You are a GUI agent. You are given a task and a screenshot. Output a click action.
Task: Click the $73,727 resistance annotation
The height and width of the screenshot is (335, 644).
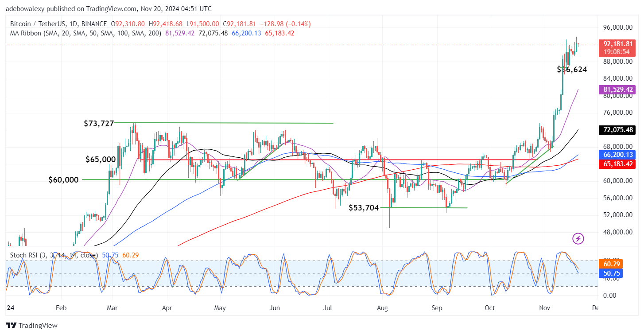click(99, 124)
